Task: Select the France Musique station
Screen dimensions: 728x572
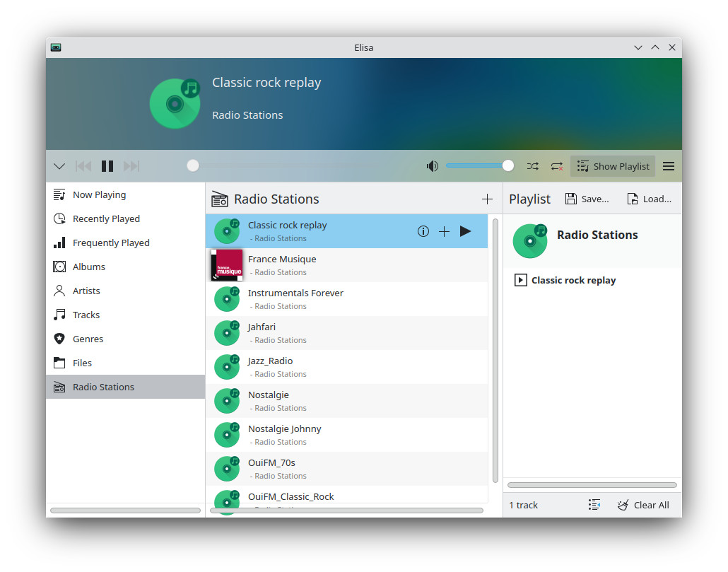Action: [346, 265]
